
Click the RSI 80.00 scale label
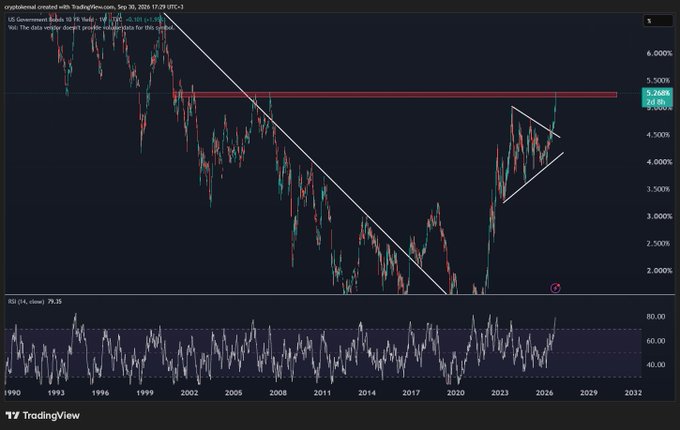tap(655, 317)
